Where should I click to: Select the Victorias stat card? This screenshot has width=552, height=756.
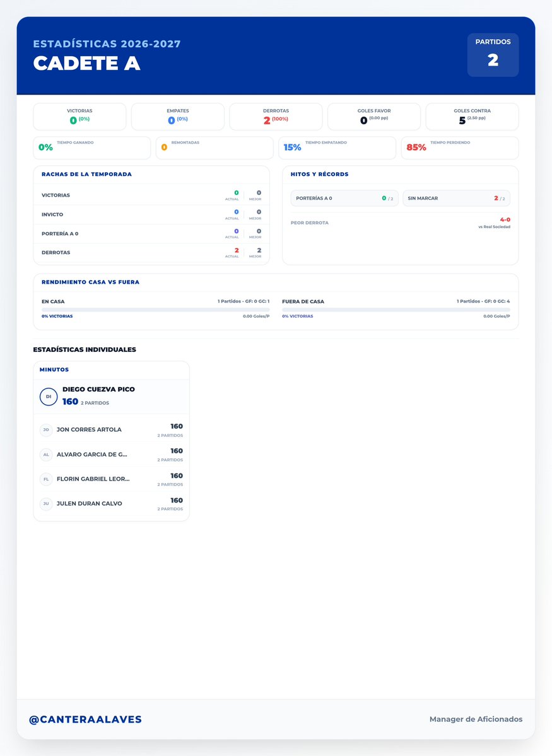coord(79,117)
